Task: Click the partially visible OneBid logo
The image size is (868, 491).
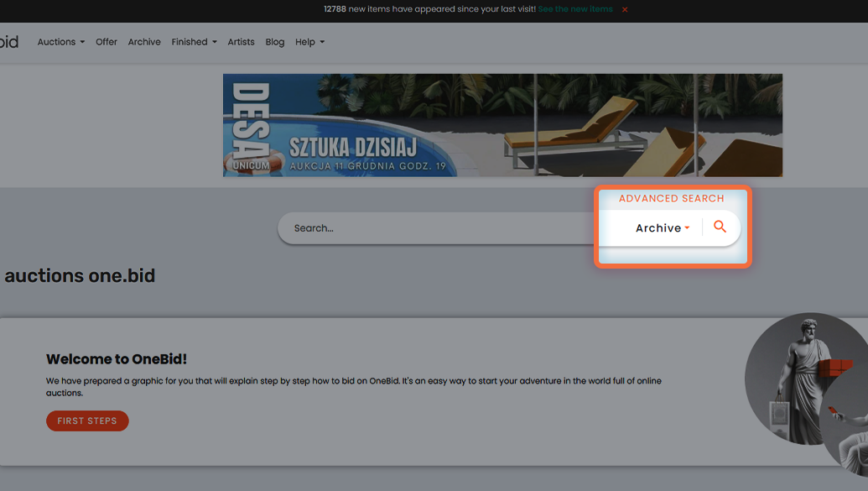Action: [9, 42]
